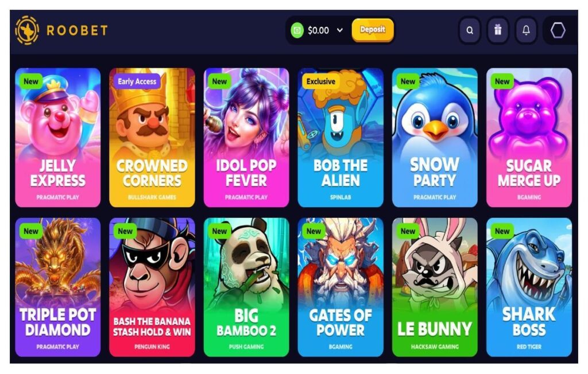Open the search magnifier icon
This screenshot has width=588, height=374.
click(470, 30)
